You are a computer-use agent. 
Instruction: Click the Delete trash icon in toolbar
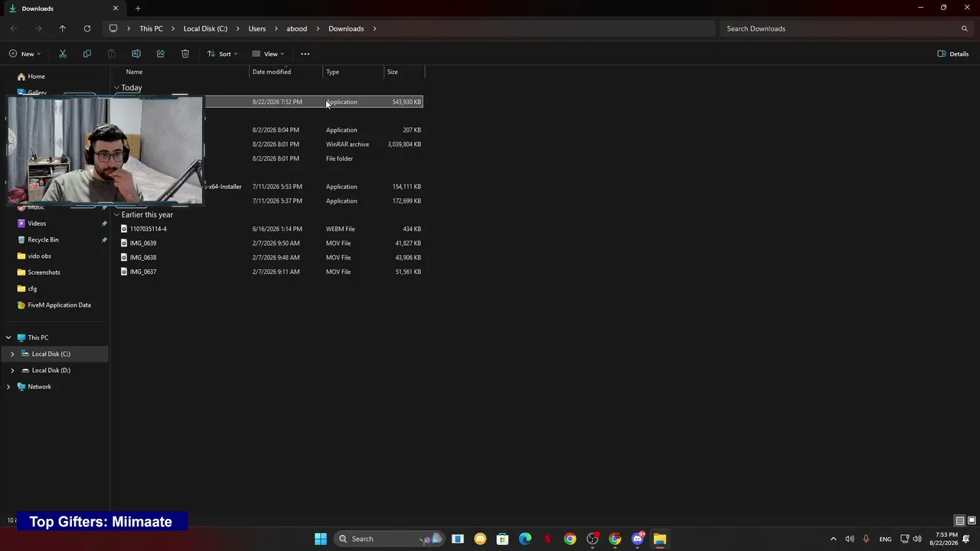coord(185,54)
